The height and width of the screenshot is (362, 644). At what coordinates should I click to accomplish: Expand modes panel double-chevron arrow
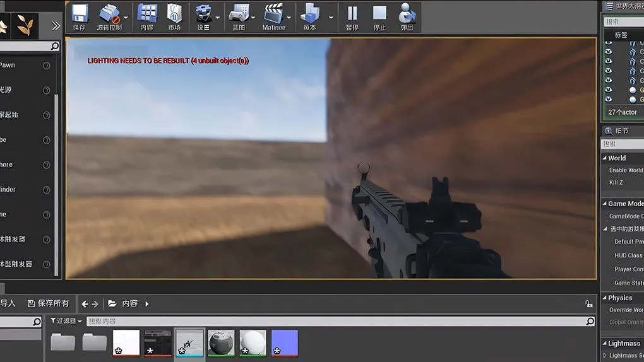click(56, 26)
